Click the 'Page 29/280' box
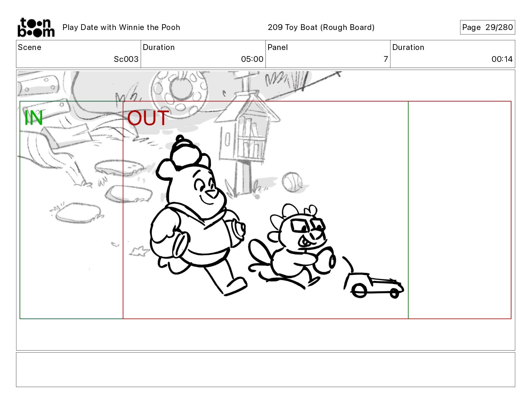Viewport: 532px width, 411px height. click(x=487, y=27)
